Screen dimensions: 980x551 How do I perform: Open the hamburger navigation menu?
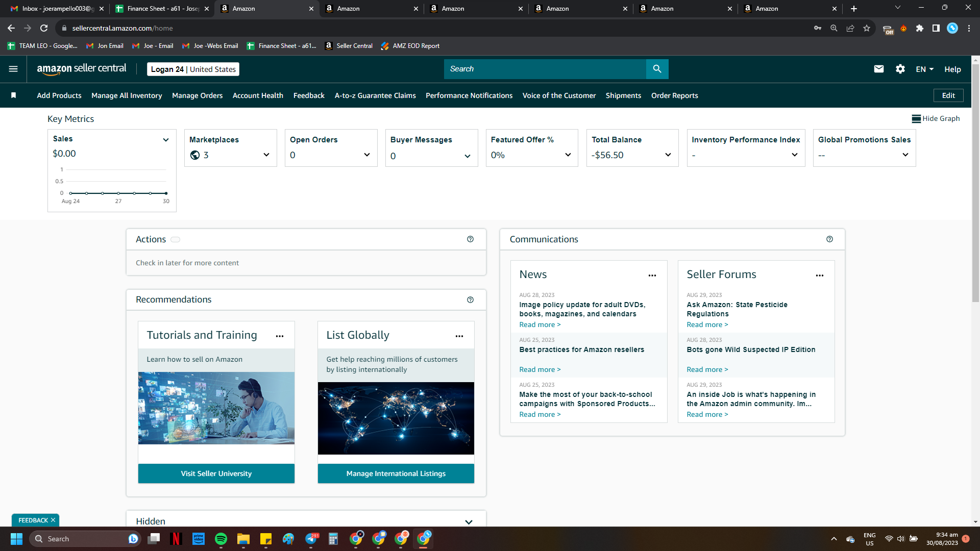pyautogui.click(x=13, y=69)
